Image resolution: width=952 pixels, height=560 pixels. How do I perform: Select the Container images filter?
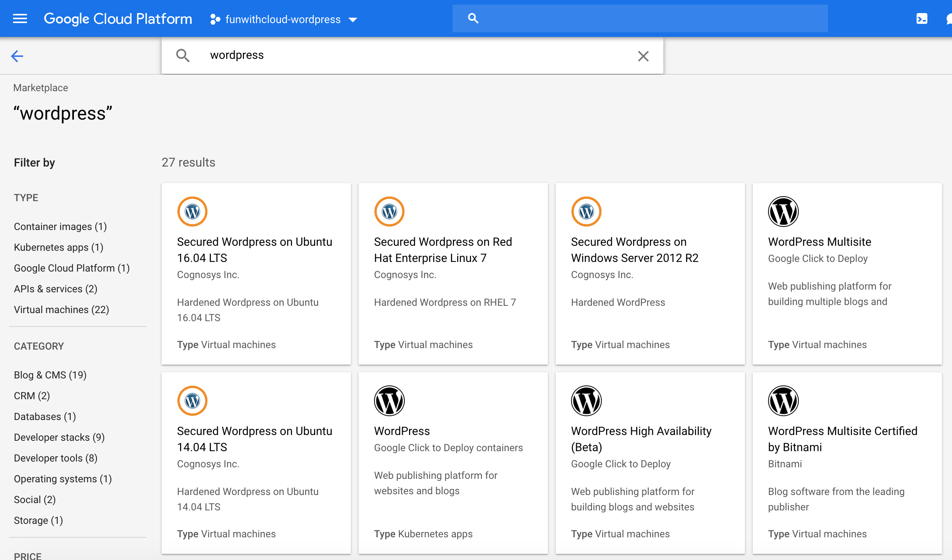pos(60,227)
